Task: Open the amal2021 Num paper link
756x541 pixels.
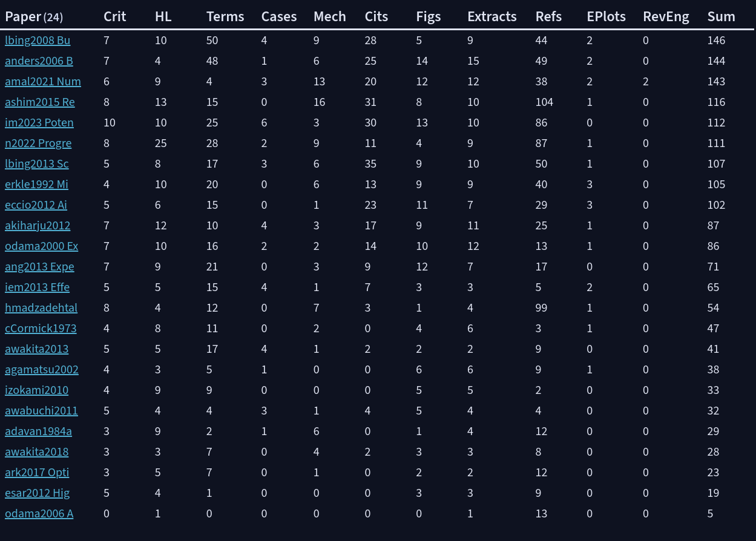Action: (43, 82)
